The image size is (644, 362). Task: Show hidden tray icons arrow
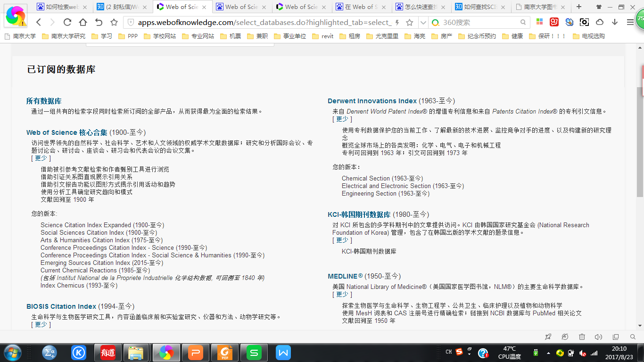pyautogui.click(x=548, y=353)
